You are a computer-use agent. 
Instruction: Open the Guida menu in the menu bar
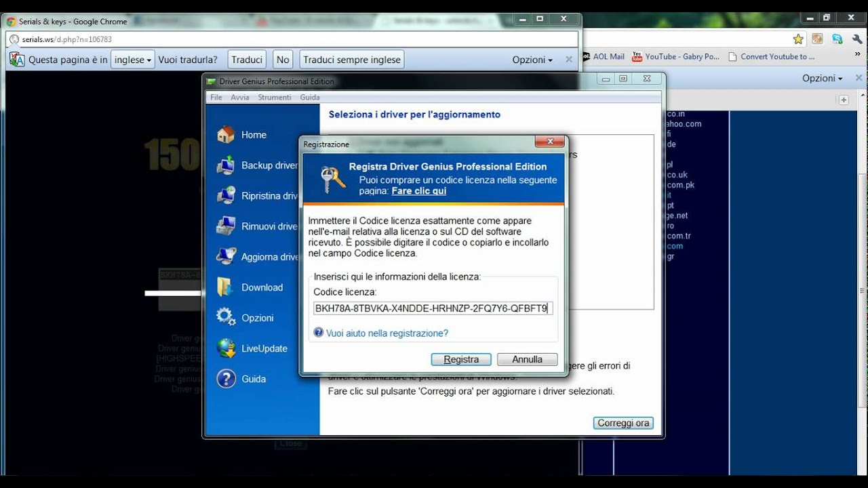point(310,98)
